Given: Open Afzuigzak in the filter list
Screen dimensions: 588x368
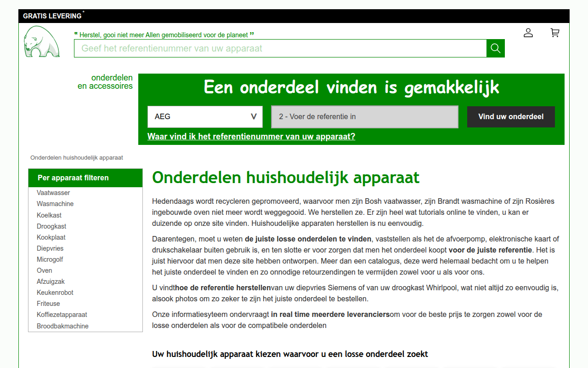Looking at the screenshot, I should click(x=51, y=282).
